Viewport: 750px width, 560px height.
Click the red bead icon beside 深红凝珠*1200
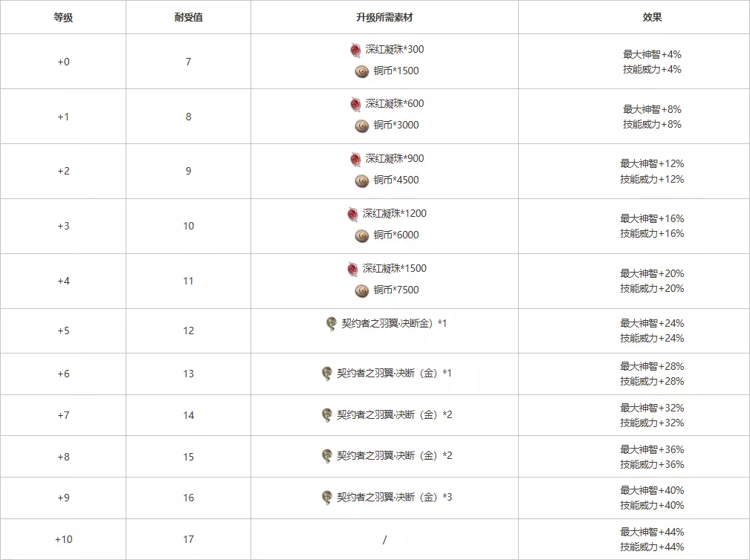coord(353,214)
